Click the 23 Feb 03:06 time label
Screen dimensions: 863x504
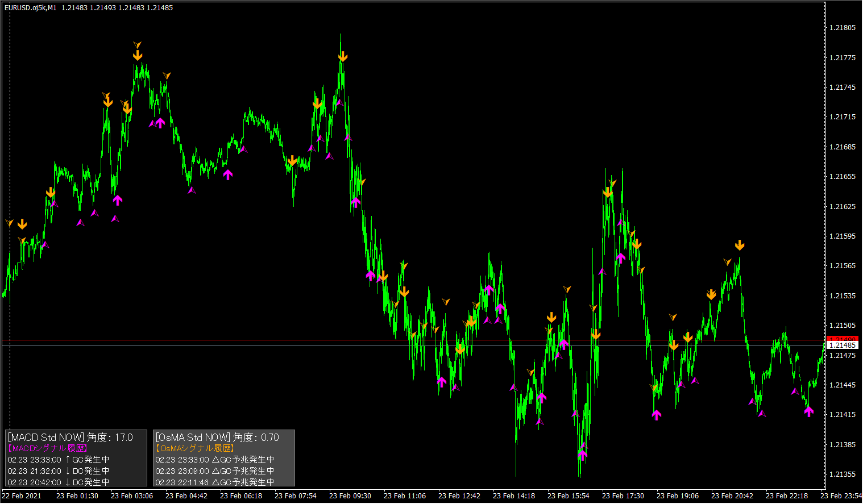(x=132, y=496)
